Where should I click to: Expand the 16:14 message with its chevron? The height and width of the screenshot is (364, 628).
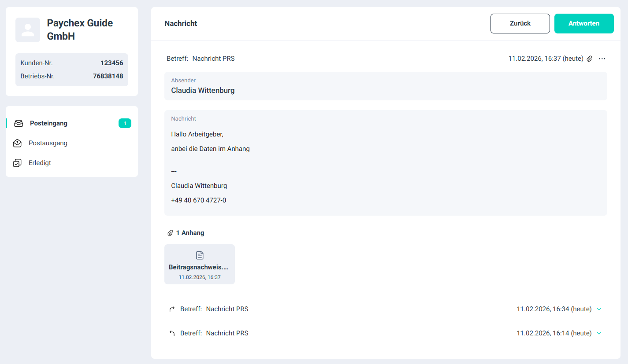[x=599, y=333]
